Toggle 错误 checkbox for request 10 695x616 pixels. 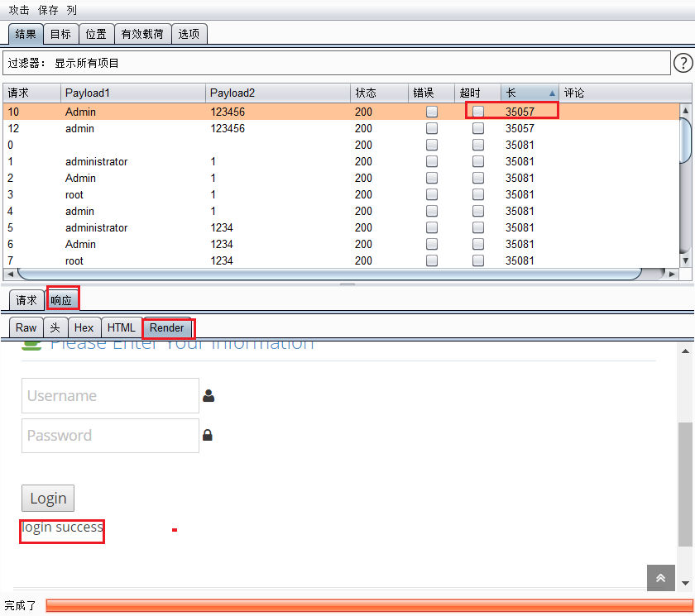(432, 112)
